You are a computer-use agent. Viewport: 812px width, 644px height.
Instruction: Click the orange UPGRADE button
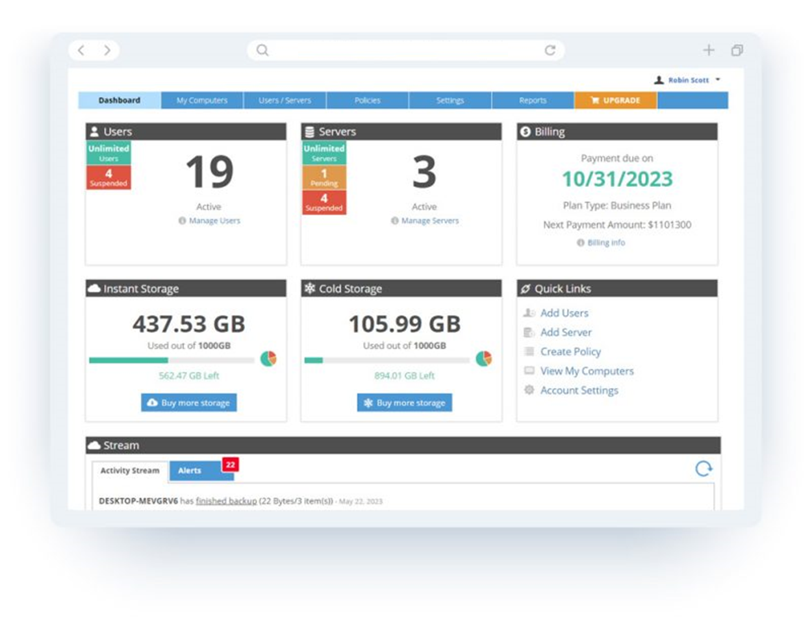(615, 100)
